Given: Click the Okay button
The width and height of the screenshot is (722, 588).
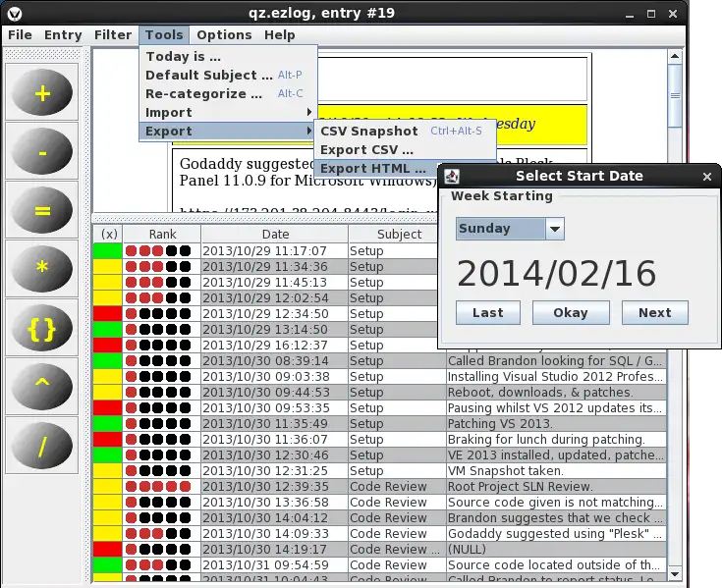Looking at the screenshot, I should click(571, 313).
